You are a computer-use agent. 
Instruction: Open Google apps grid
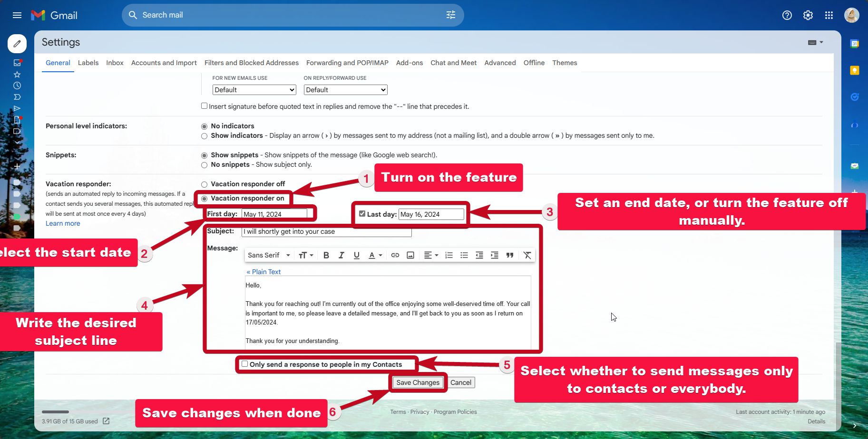coord(829,15)
